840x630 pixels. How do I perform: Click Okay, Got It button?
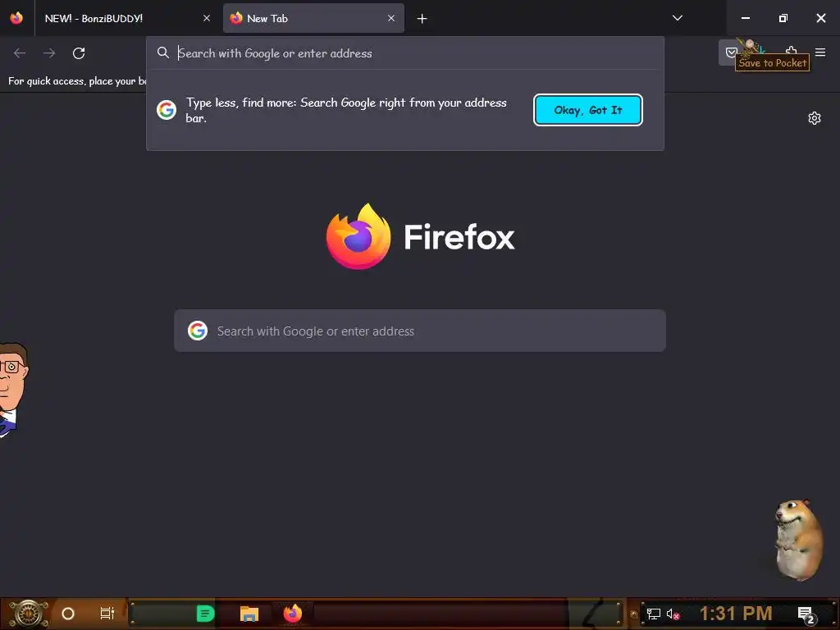point(587,110)
